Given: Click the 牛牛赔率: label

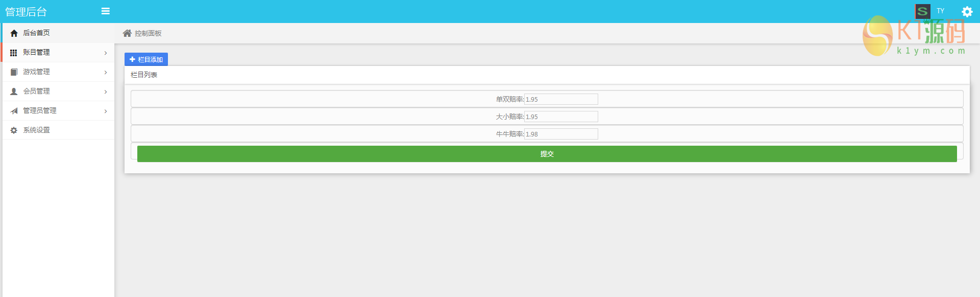Looking at the screenshot, I should coord(510,134).
